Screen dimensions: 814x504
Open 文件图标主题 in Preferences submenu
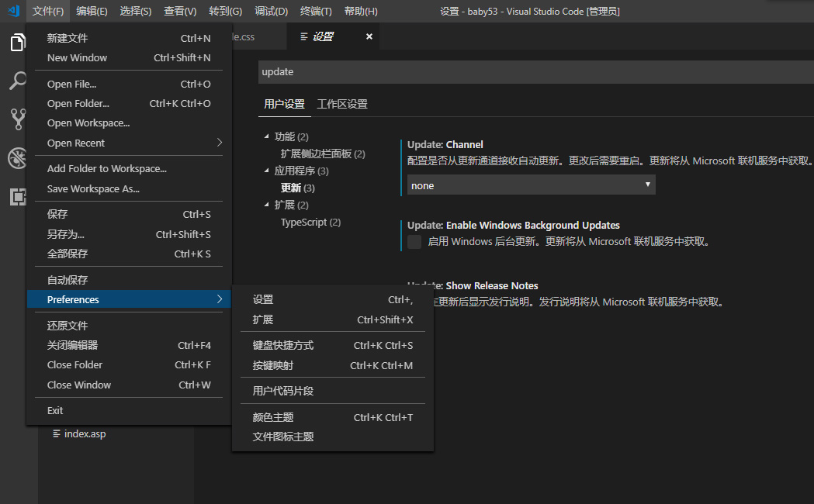332,437
